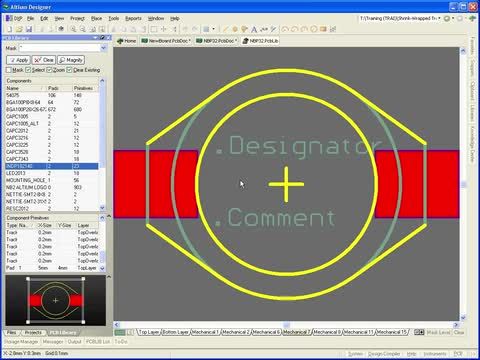
Task: Open the Tools menu
Action: click(x=114, y=18)
